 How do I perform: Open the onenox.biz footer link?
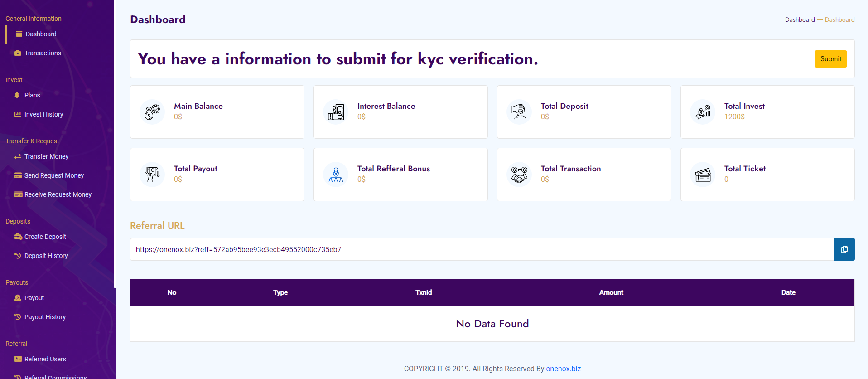[563, 369]
